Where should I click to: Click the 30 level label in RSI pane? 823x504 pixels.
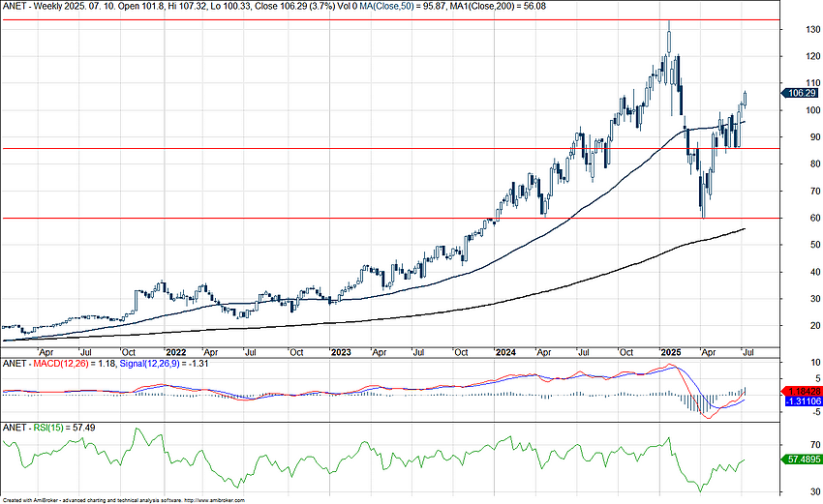coord(815,492)
